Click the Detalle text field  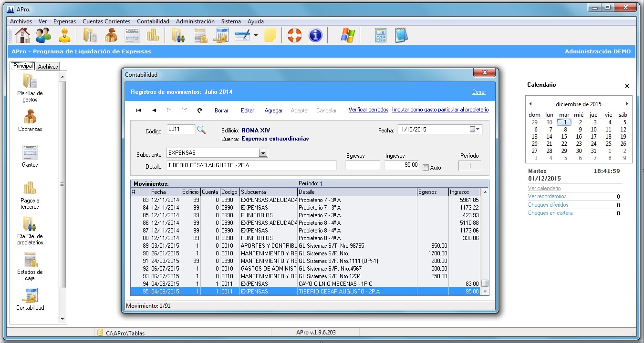[251, 165]
